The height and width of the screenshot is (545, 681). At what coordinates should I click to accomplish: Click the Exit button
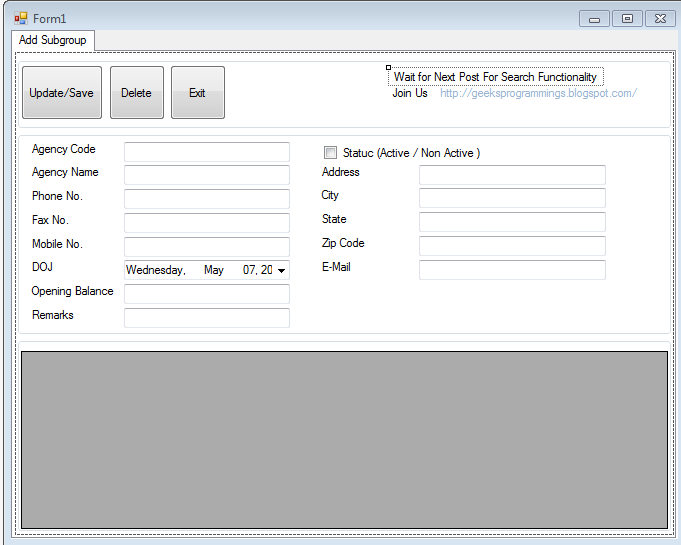click(198, 92)
